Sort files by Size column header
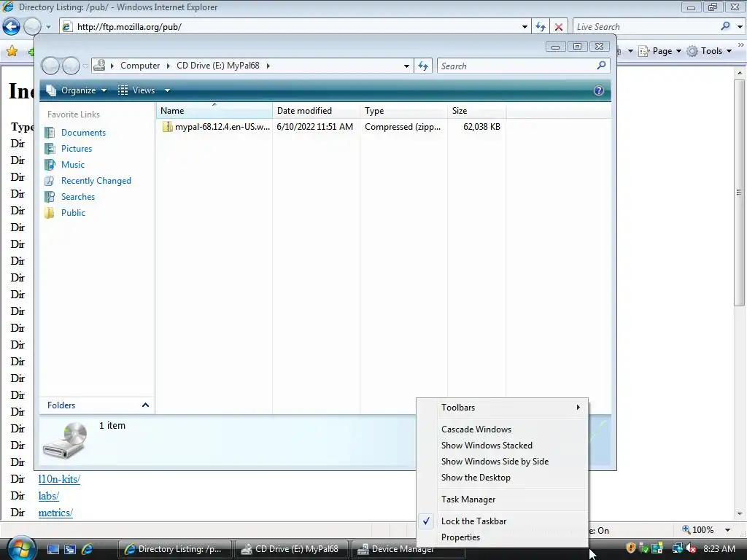This screenshot has width=747, height=560. [477, 111]
